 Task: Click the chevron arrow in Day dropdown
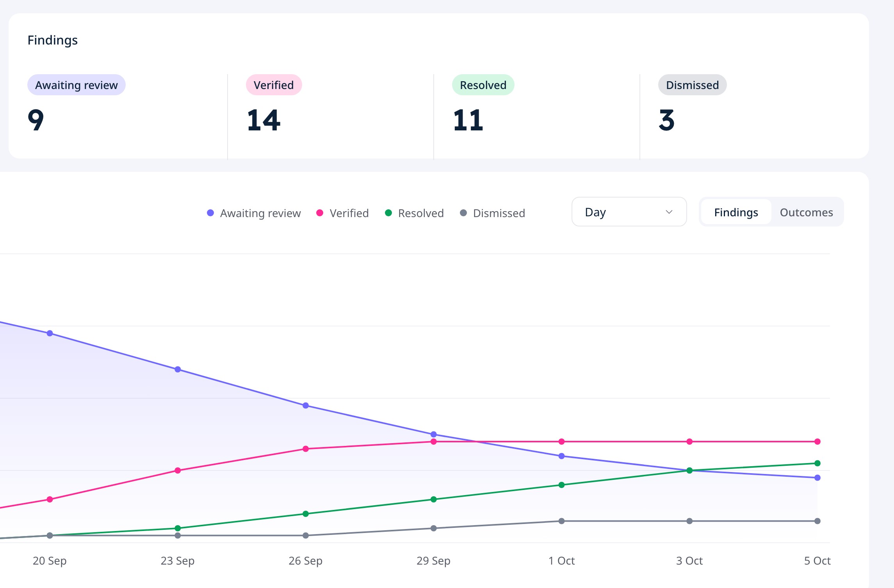pos(669,212)
